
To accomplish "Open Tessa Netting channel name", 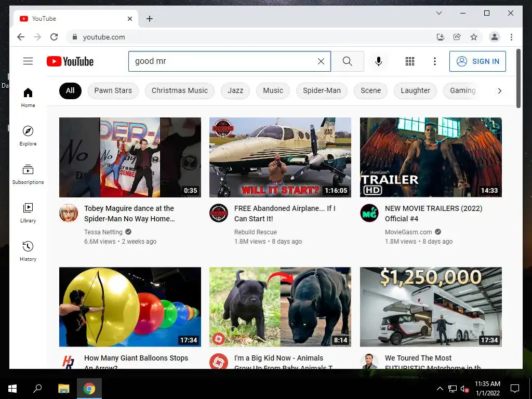I will pyautogui.click(x=103, y=232).
